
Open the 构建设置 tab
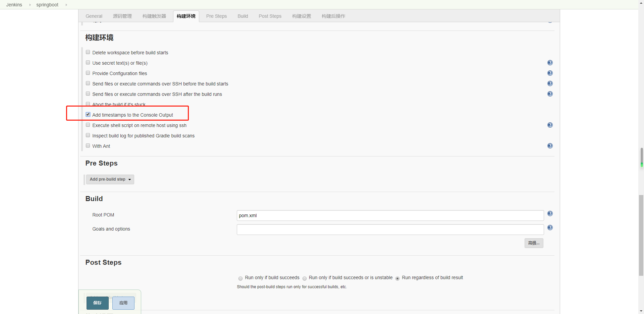(x=302, y=16)
